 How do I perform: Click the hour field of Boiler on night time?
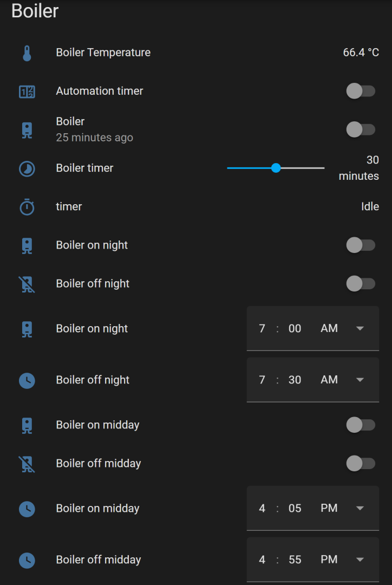pyautogui.click(x=262, y=329)
